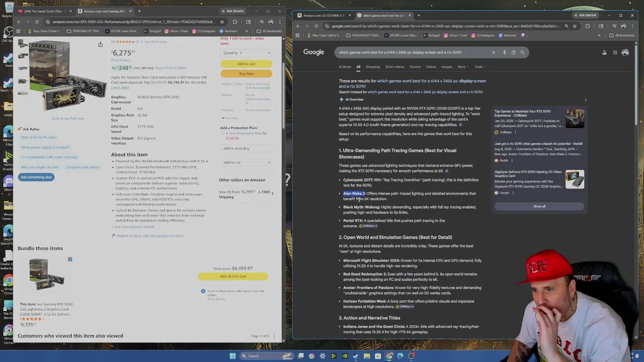Open Steam from the taskbar
This screenshot has height=362, width=644.
click(356, 356)
